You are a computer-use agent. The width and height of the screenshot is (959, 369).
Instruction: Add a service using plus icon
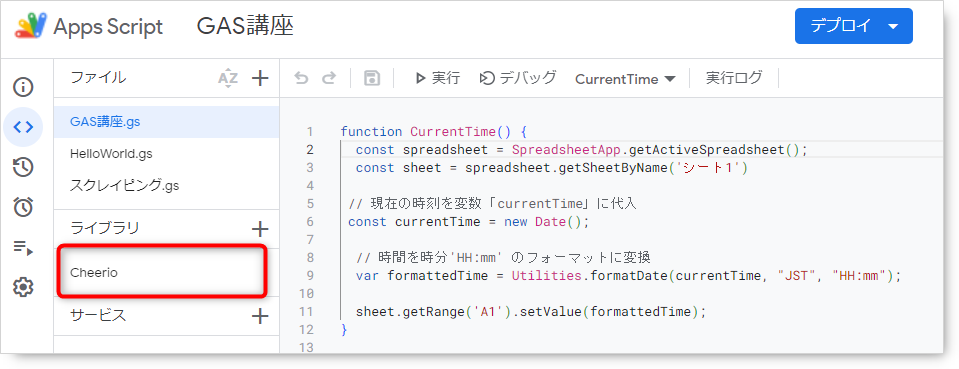point(261,316)
